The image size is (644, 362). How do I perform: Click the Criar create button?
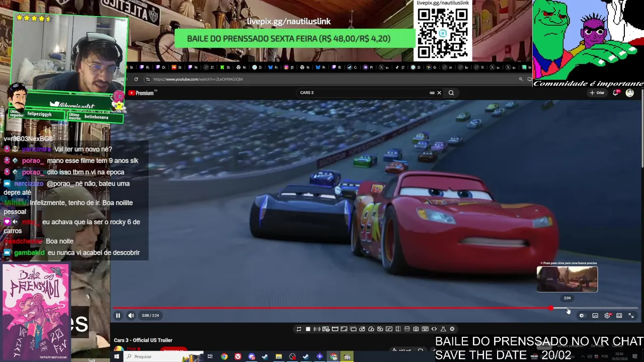pyautogui.click(x=597, y=93)
